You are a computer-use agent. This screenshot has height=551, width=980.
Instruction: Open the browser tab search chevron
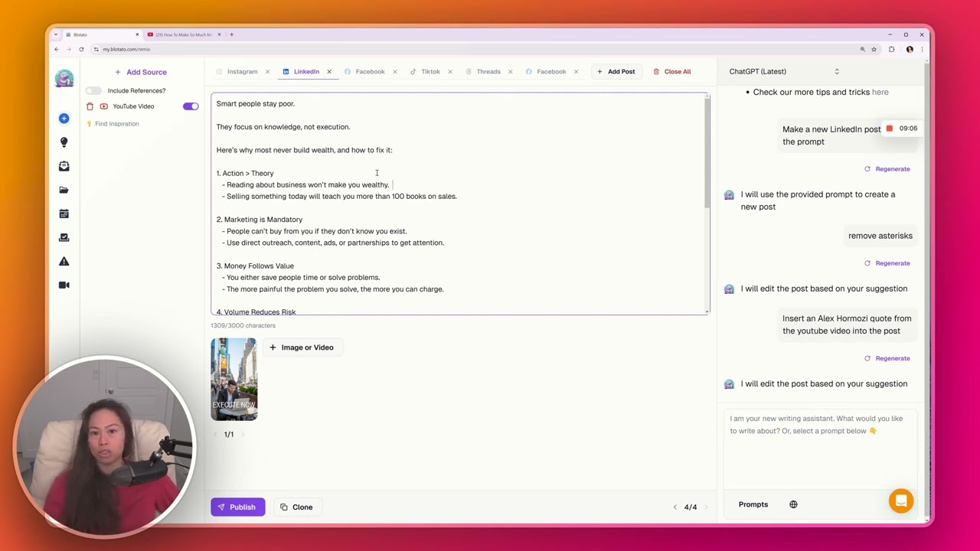pos(56,34)
